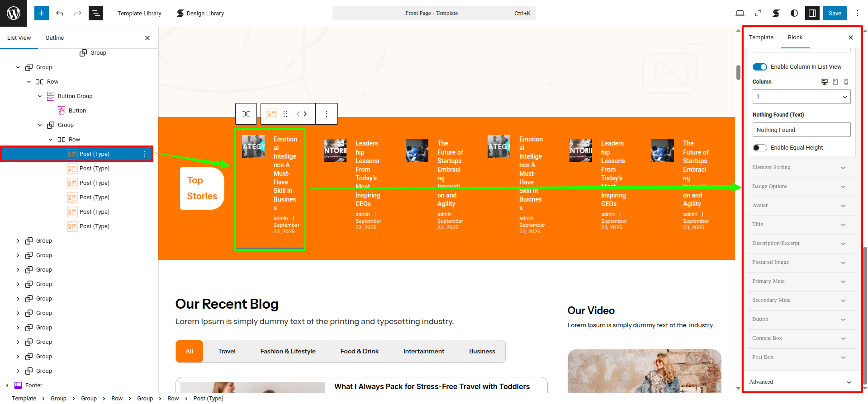Open the Template Library button
Screen dimensions: 868x404
(139, 13)
